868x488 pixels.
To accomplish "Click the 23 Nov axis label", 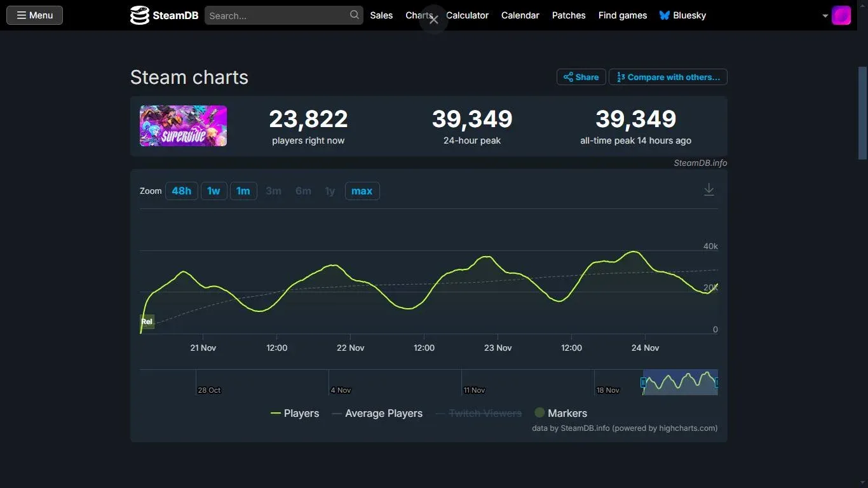I will pyautogui.click(x=498, y=348).
